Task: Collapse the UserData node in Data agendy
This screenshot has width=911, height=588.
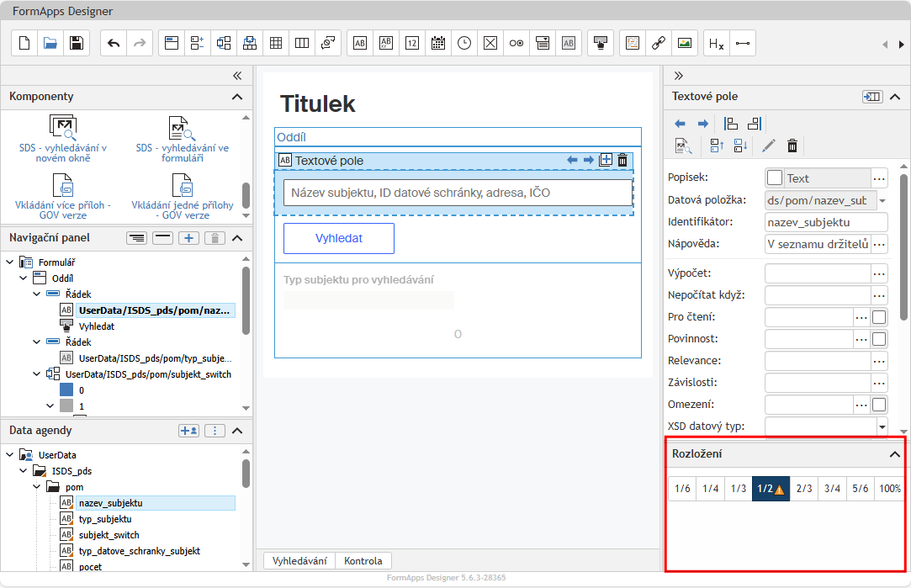Action: point(10,455)
